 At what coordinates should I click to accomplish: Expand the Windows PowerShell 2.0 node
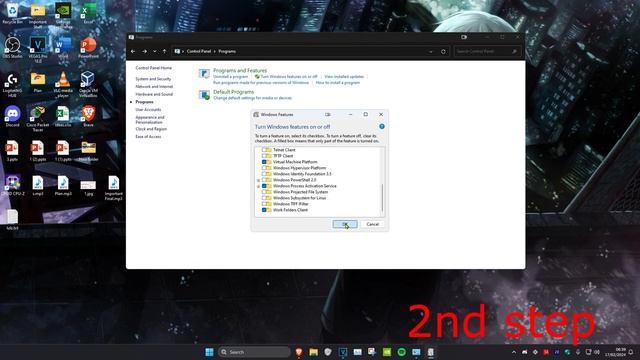tap(258, 180)
